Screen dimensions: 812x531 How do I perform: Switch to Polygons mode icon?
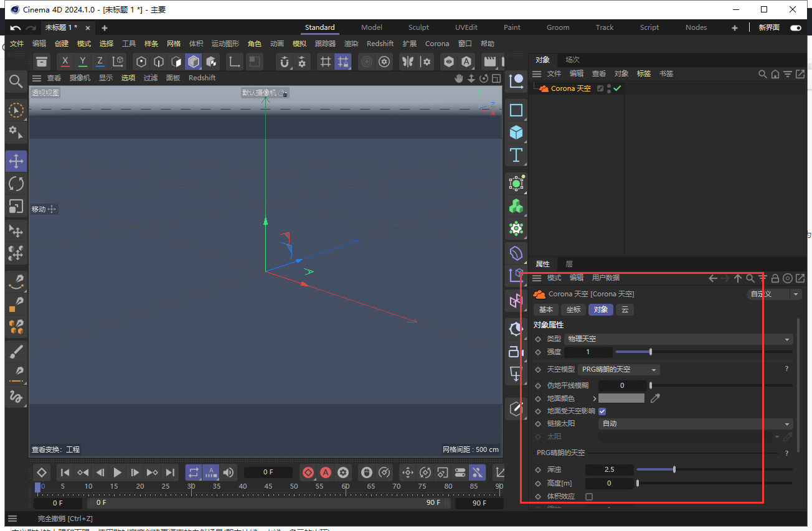(x=176, y=62)
